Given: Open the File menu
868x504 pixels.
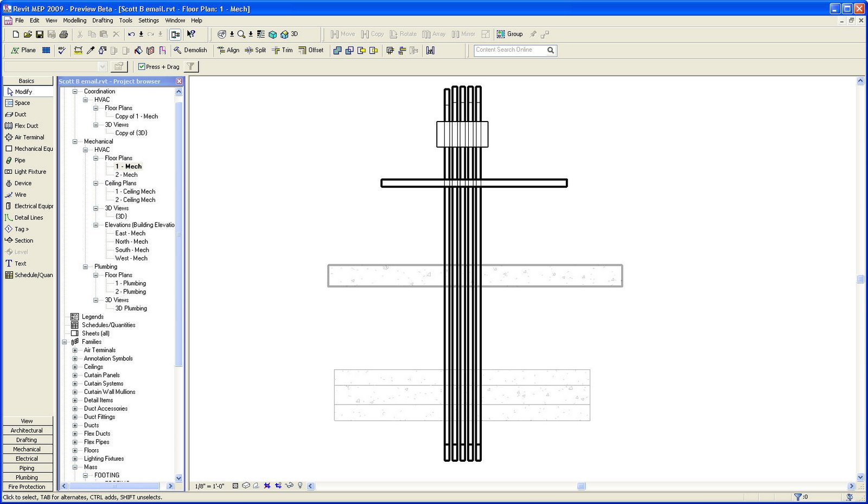Looking at the screenshot, I should 20,21.
